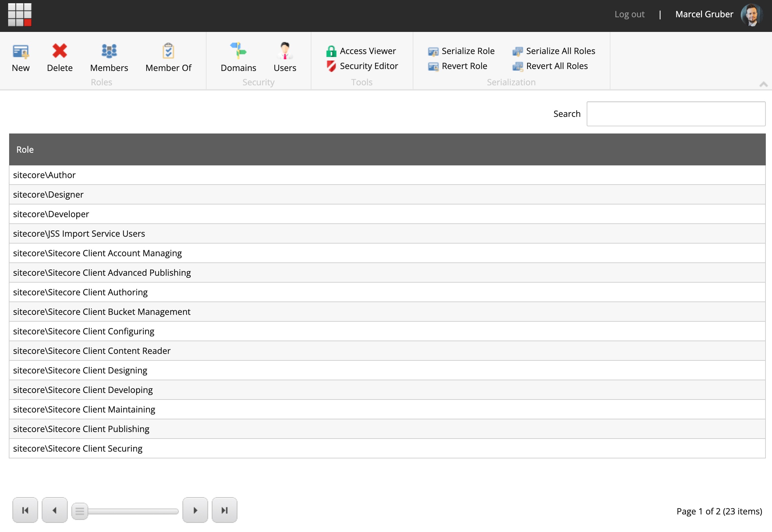Click the red Delete role icon
Image resolution: width=772 pixels, height=532 pixels.
(x=60, y=51)
